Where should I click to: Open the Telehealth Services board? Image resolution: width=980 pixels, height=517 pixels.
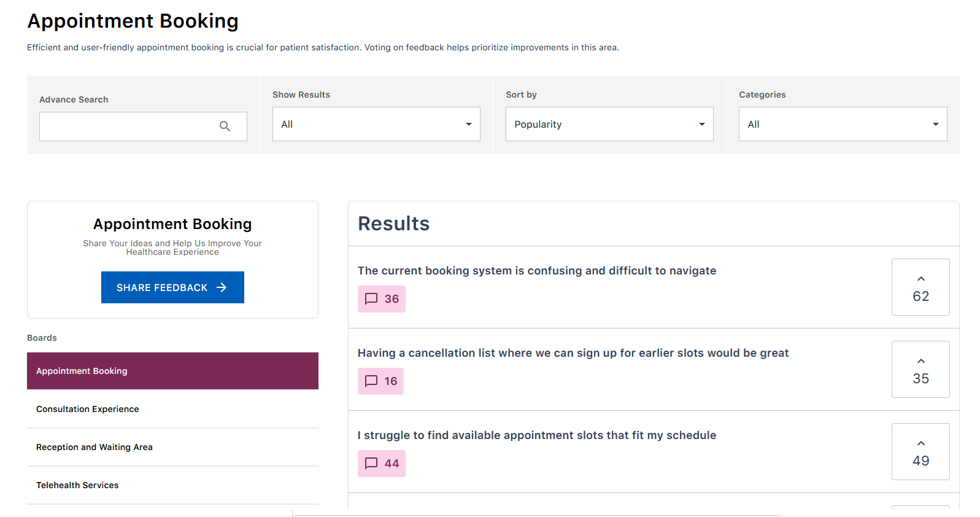172,485
